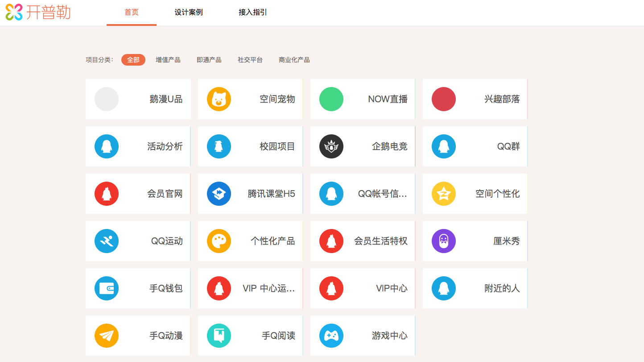Click the penguin icon of QQ帐号信…
Viewport: 644px width, 362px height.
point(331,194)
